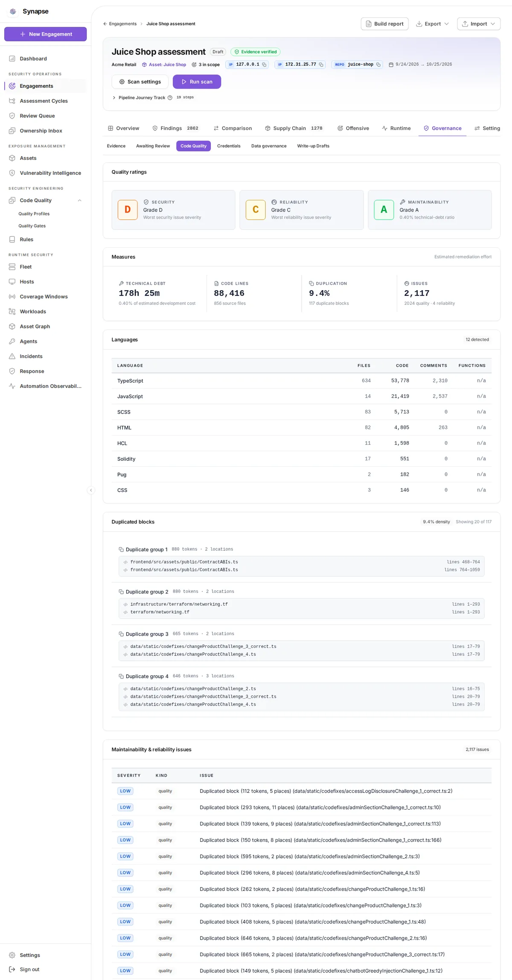This screenshot has width=512, height=980.
Task: Copy the 127.0.0.1 IP address
Action: pyautogui.click(x=264, y=65)
